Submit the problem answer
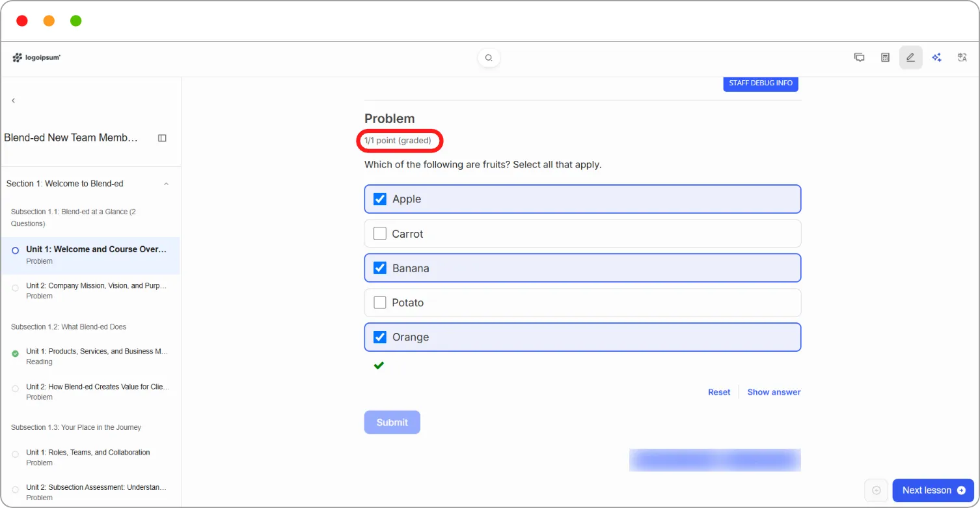This screenshot has height=508, width=980. click(x=392, y=422)
